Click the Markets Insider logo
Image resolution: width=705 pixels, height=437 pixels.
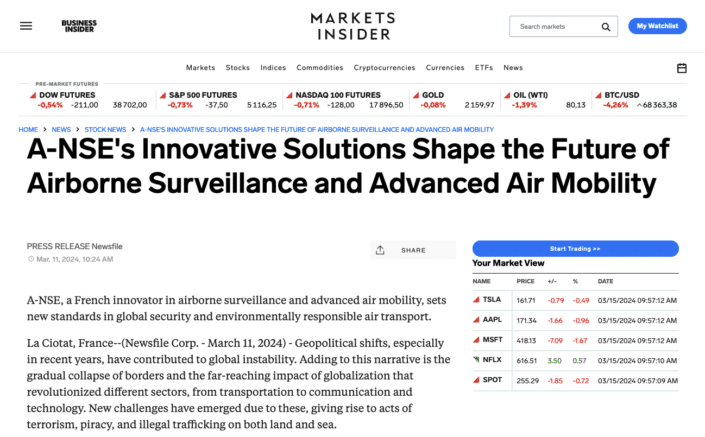point(352,26)
